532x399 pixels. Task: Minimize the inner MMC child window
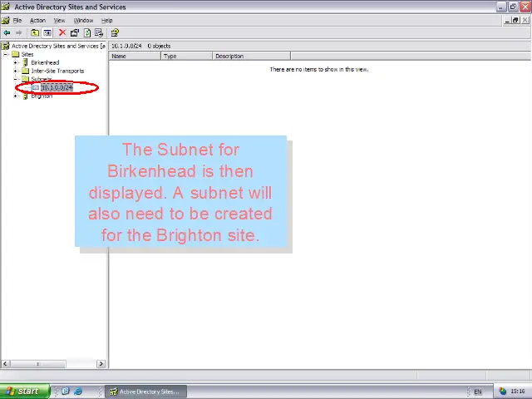(507, 20)
